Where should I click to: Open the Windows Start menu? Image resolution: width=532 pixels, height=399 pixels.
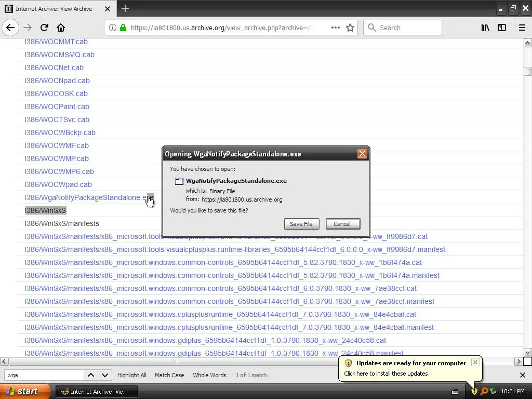tap(25, 391)
